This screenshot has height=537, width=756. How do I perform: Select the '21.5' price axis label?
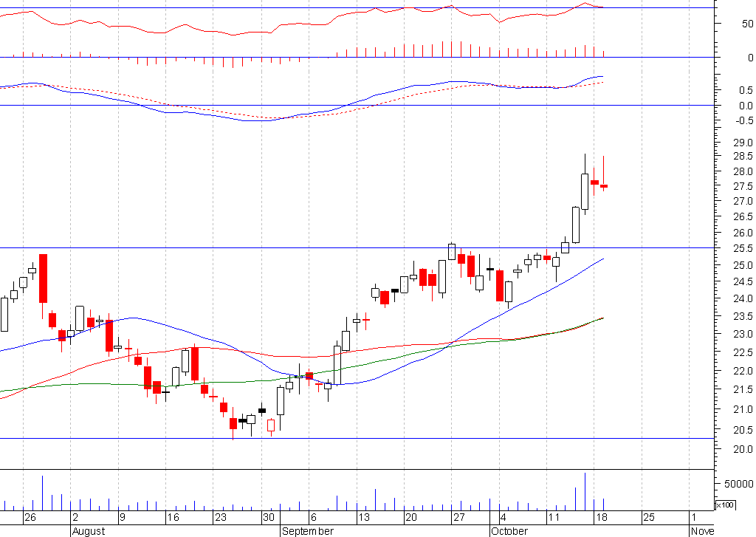point(743,389)
